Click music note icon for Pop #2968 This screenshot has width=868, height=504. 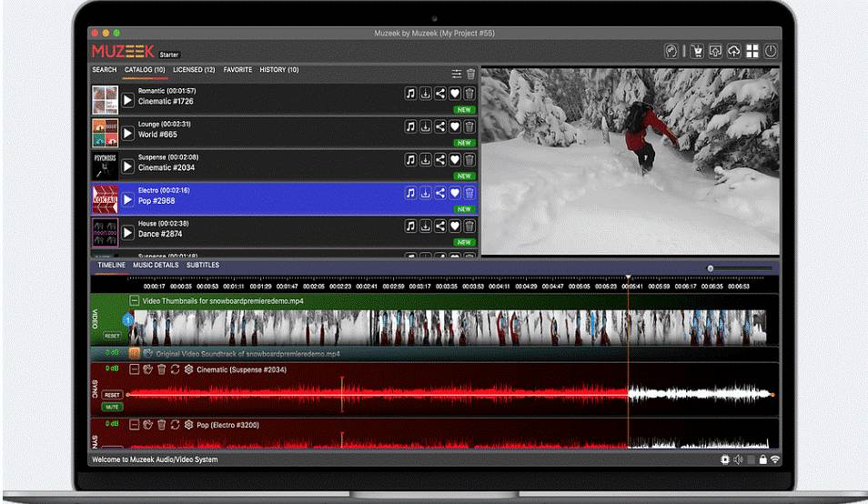(x=410, y=193)
